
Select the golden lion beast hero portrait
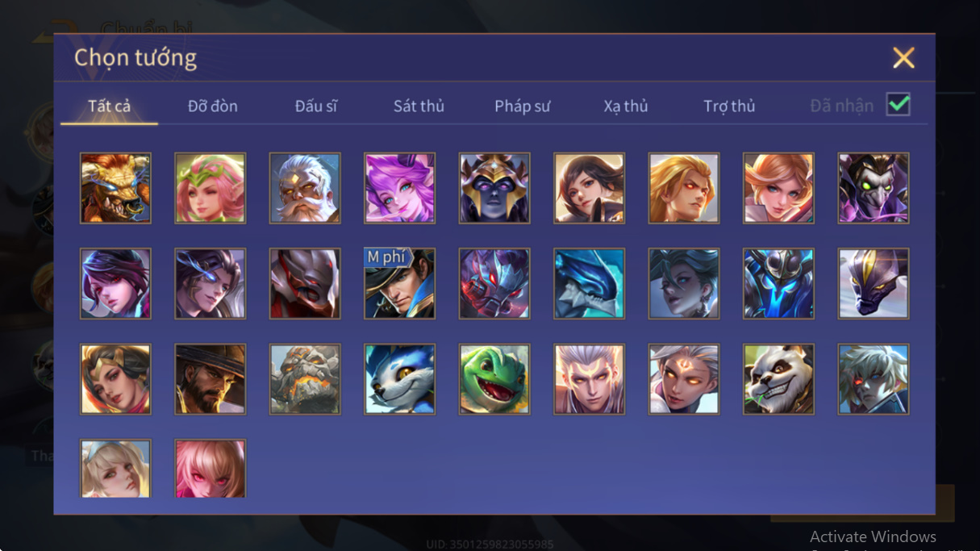coord(115,188)
